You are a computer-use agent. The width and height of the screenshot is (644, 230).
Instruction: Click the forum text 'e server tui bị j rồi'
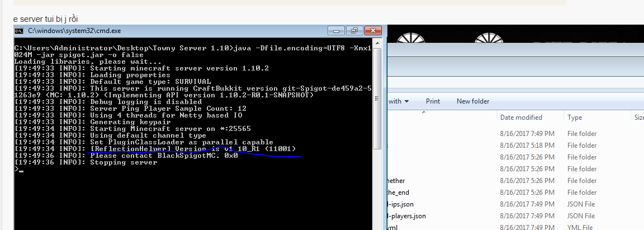46,19
